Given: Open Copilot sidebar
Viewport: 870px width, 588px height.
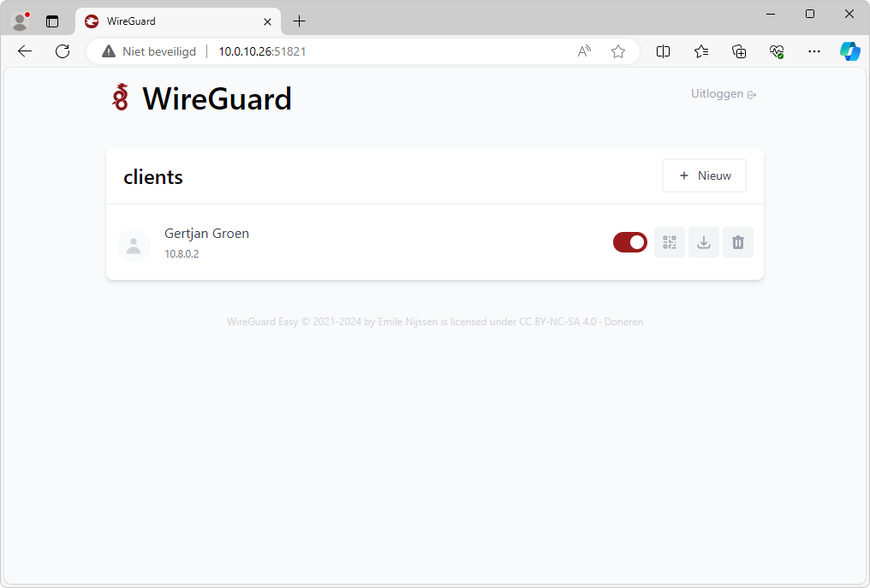Looking at the screenshot, I should (x=849, y=51).
